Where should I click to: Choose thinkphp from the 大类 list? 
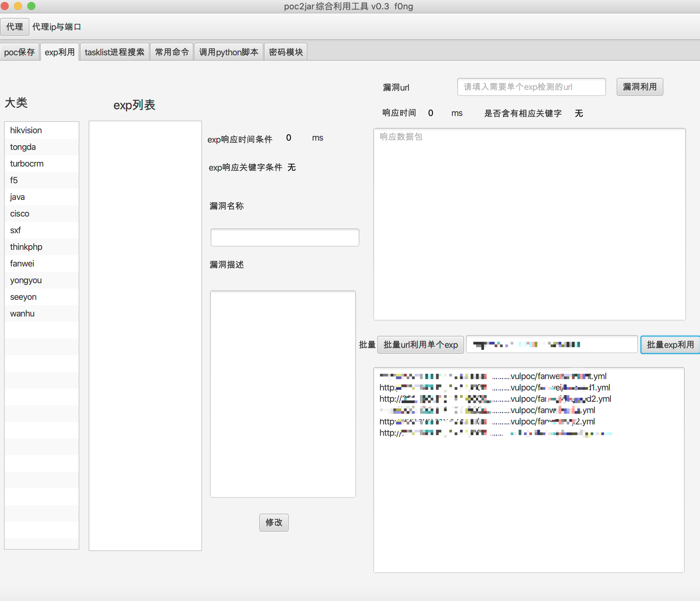(26, 247)
